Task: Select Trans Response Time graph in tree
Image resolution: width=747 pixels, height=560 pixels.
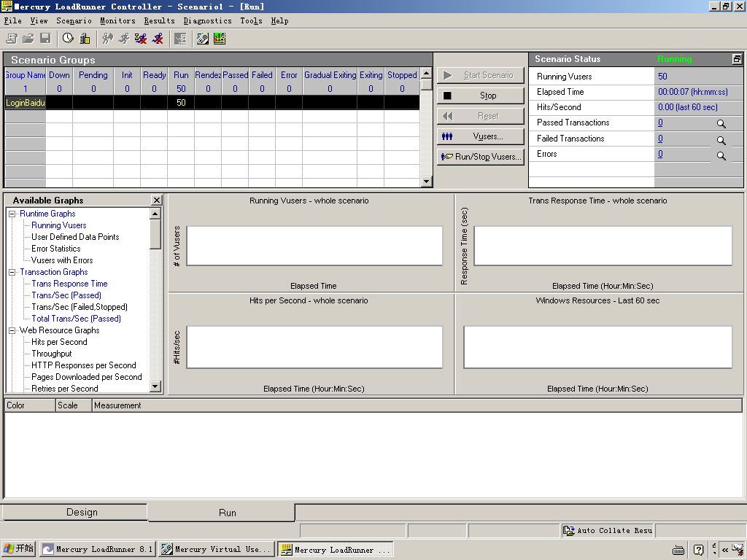Action: (69, 284)
